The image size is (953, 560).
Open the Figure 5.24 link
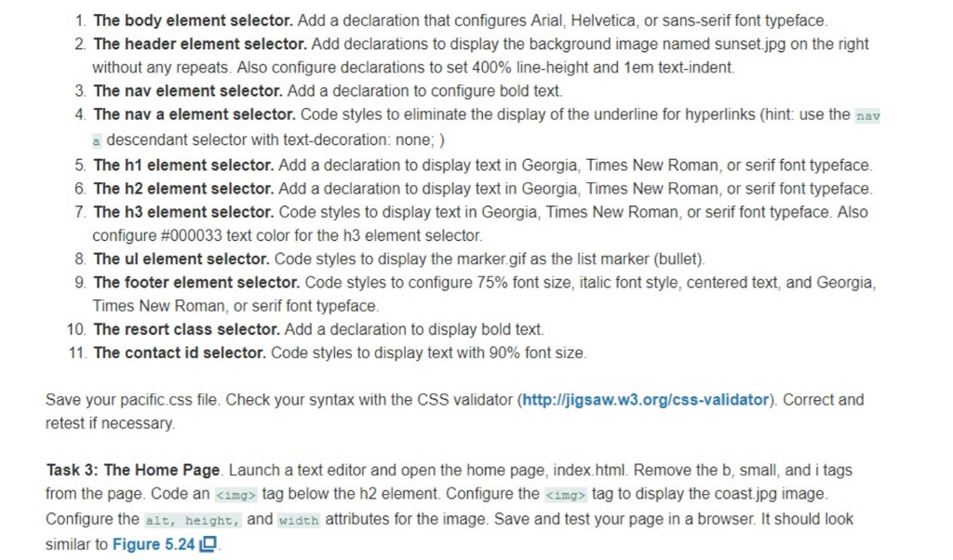click(154, 544)
